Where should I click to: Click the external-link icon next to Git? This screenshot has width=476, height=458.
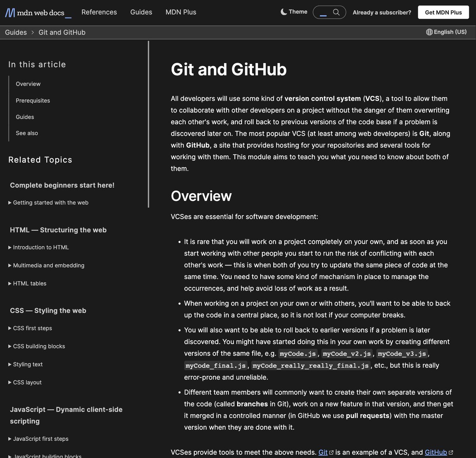332,452
